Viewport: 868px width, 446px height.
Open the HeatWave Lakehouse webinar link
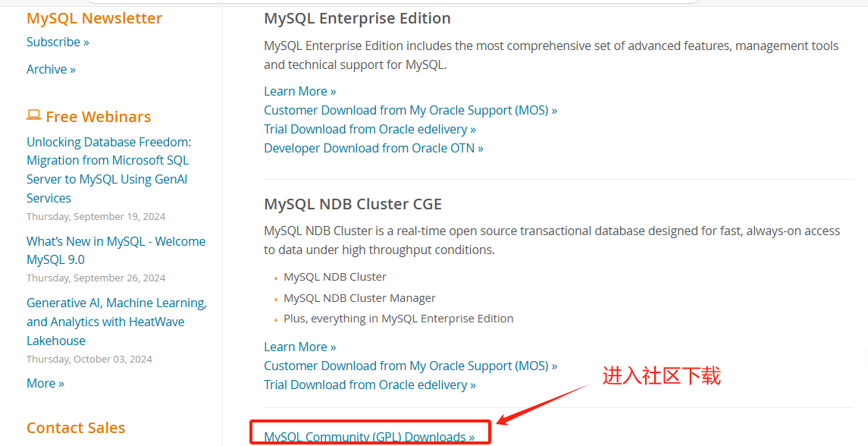(117, 322)
